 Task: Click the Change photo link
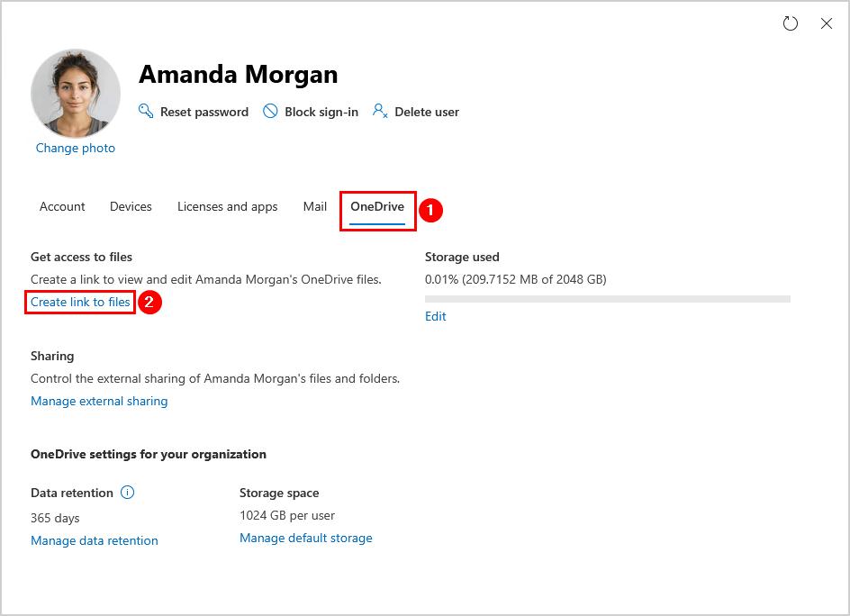pyautogui.click(x=76, y=149)
